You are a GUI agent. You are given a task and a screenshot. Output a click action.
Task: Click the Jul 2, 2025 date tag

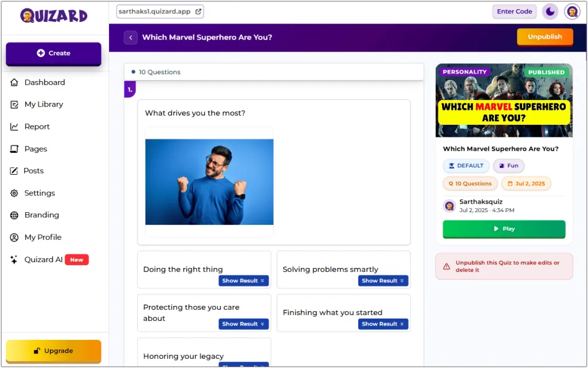click(x=526, y=183)
